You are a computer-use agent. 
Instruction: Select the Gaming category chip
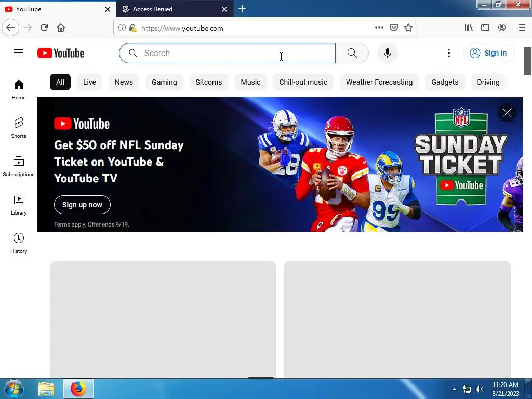pos(164,82)
